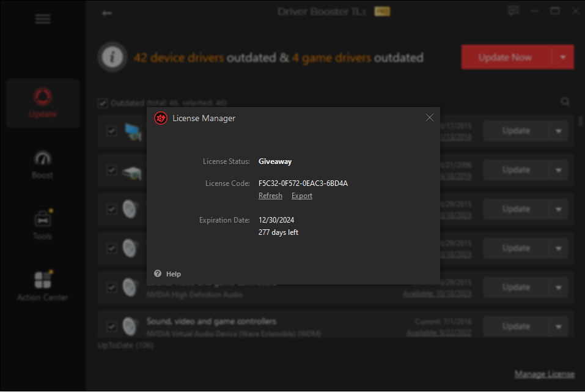Viewport: 585px width, 392px height.
Task: Select the Update section in the sidebar
Action: point(42,103)
